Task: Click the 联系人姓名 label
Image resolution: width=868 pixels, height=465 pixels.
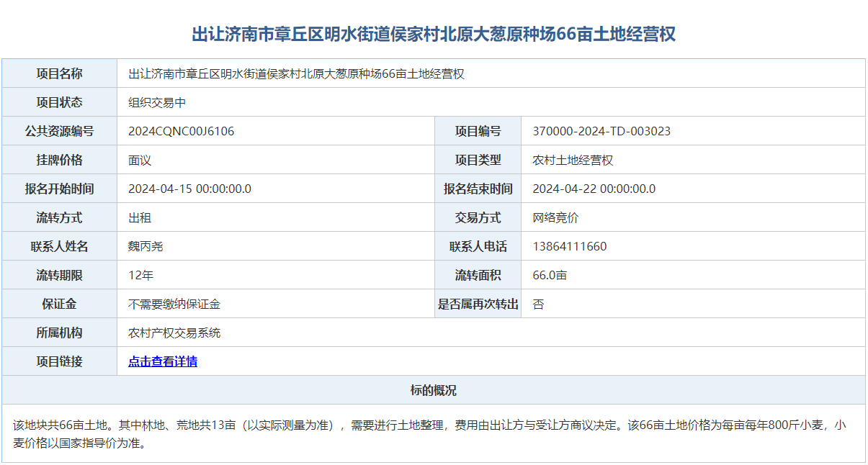Action: tap(60, 246)
